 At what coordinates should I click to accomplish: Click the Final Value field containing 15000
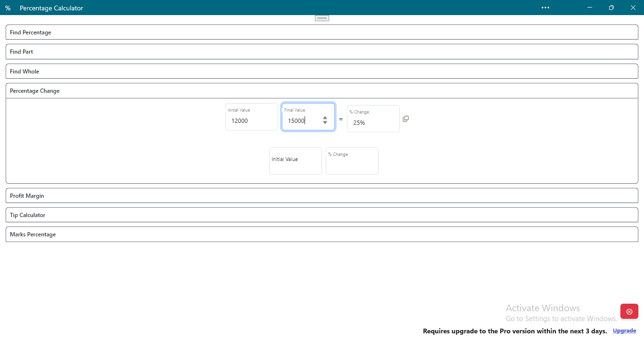click(308, 117)
